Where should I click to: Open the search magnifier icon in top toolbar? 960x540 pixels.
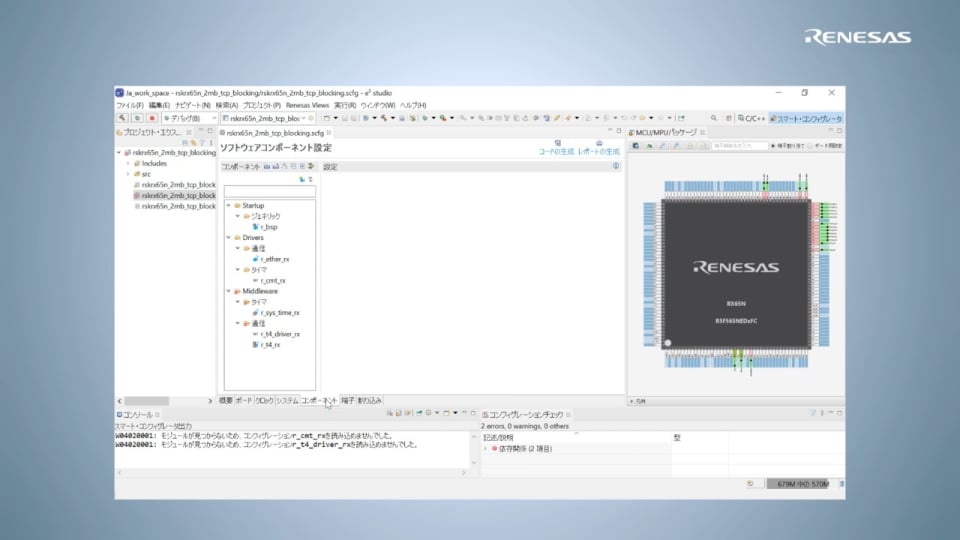713,118
